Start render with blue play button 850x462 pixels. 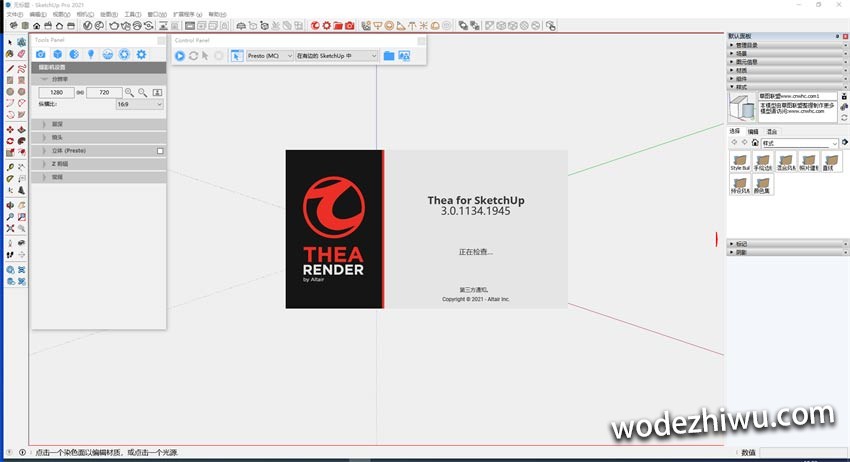tap(180, 56)
